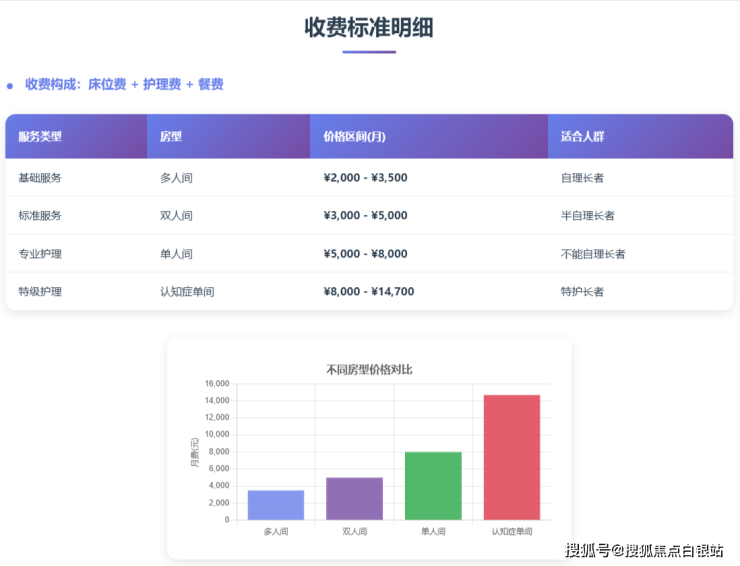This screenshot has height=566, width=740.
Task: Click the 服务类型 column header
Action: pos(40,136)
